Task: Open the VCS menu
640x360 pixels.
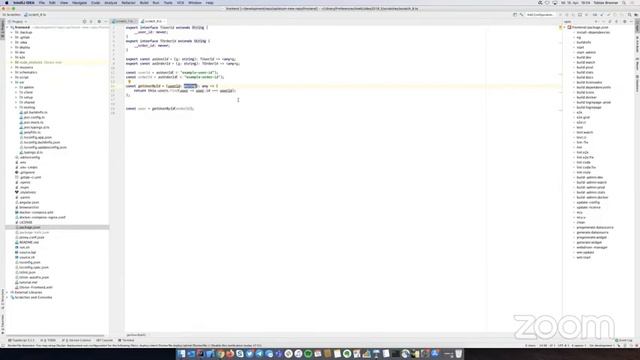Action: click(x=180, y=2)
